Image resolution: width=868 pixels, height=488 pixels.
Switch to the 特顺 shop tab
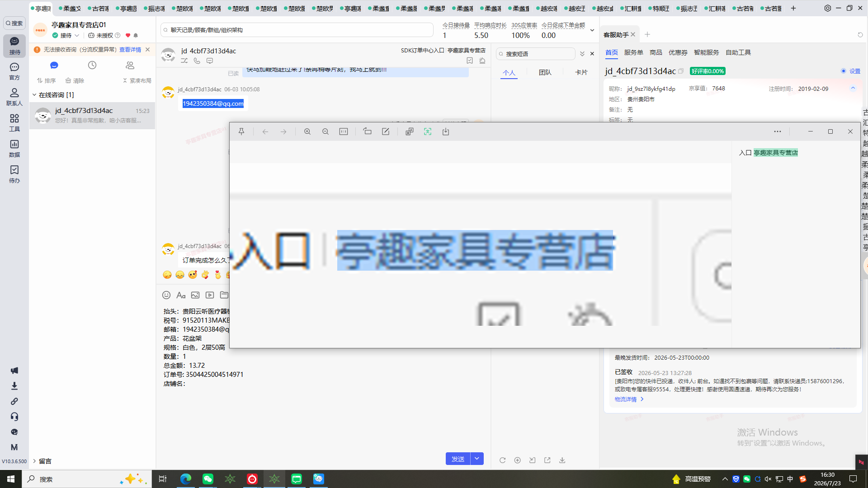point(659,8)
